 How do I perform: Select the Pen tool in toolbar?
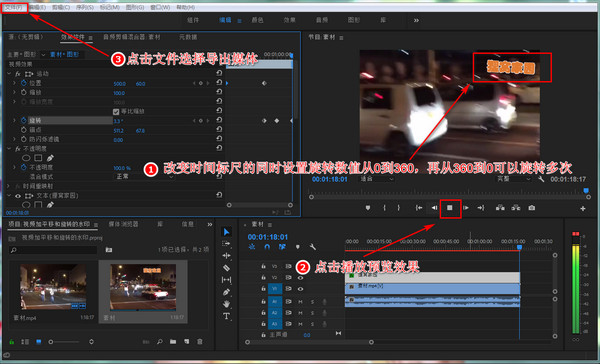point(226,292)
